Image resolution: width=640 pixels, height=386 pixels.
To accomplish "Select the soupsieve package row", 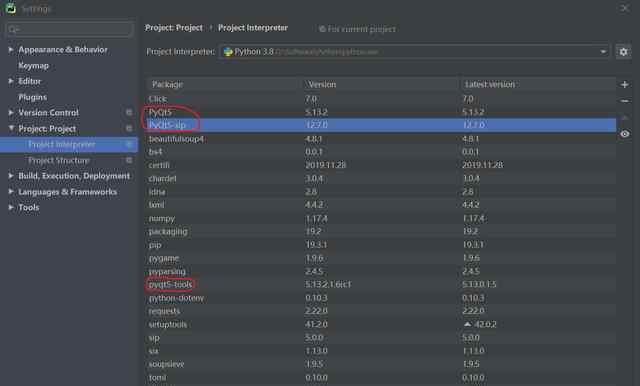I will pyautogui.click(x=381, y=364).
